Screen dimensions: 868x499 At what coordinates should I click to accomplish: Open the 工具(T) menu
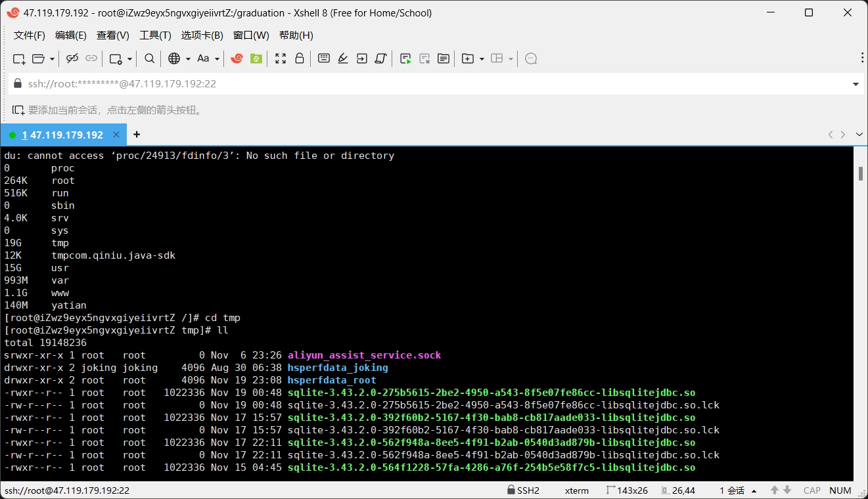[155, 35]
